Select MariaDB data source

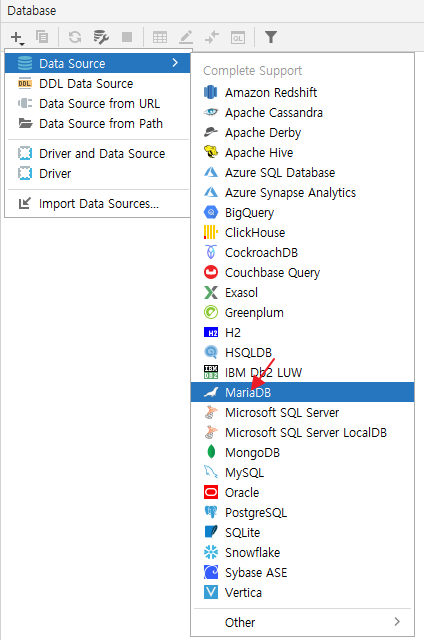tap(302, 393)
